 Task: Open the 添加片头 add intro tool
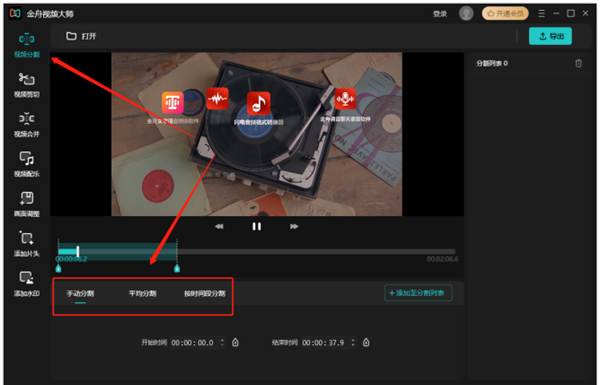coord(26,244)
